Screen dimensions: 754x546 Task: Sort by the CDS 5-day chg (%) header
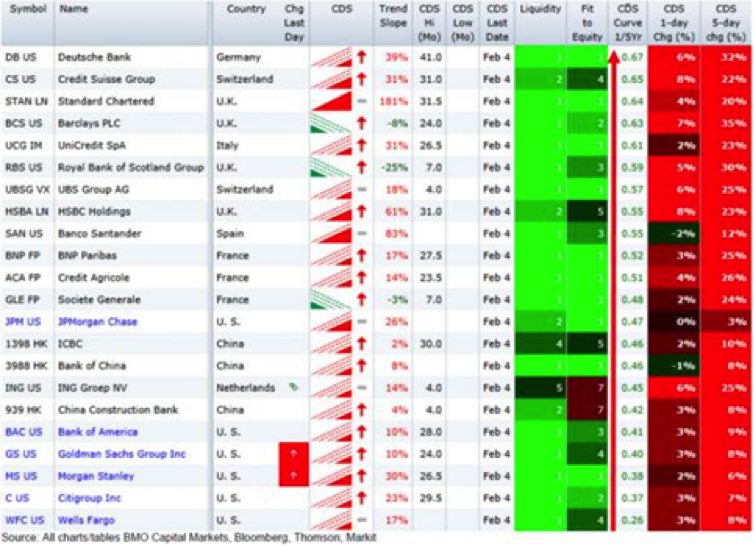(x=726, y=23)
